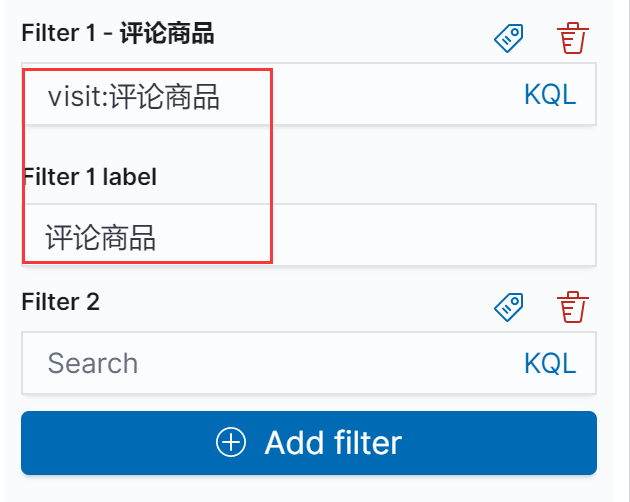Viewport: 630px width, 502px height.
Task: Click the plus circle icon on Add filter
Action: coord(231,443)
